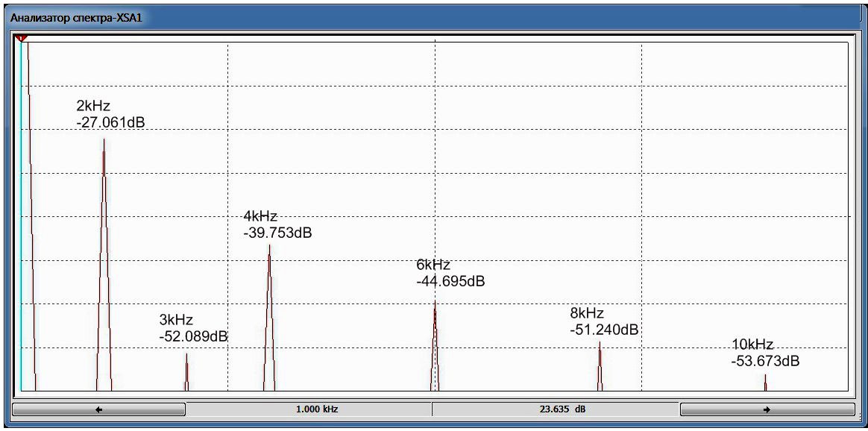This screenshot has width=868, height=431.
Task: Click the 6kHz harmonic peak spike
Action: pos(435,346)
